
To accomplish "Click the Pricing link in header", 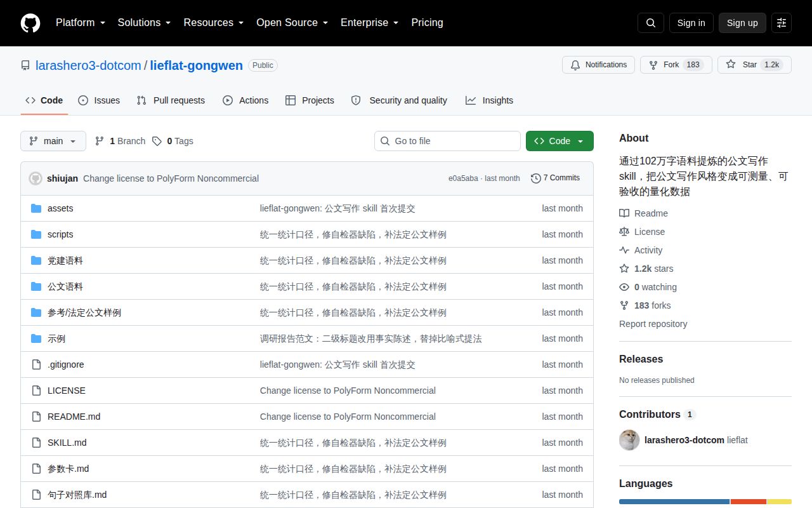I will (427, 23).
